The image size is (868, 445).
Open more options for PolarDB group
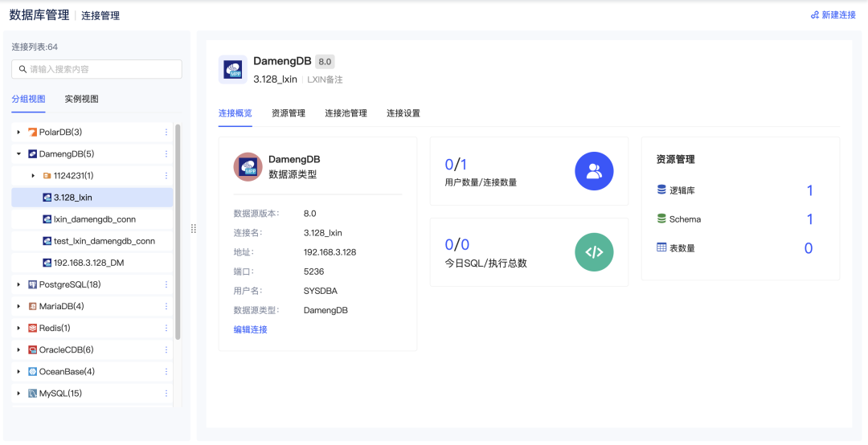coord(166,133)
